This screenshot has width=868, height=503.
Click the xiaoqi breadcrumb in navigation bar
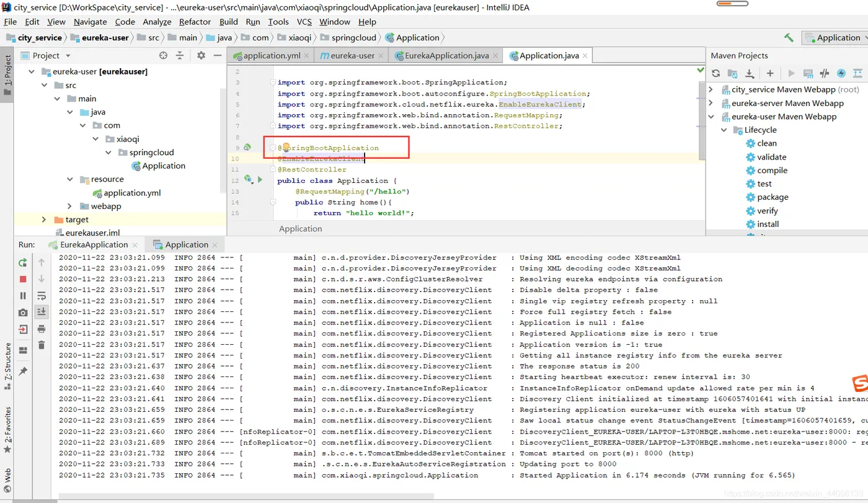click(294, 38)
